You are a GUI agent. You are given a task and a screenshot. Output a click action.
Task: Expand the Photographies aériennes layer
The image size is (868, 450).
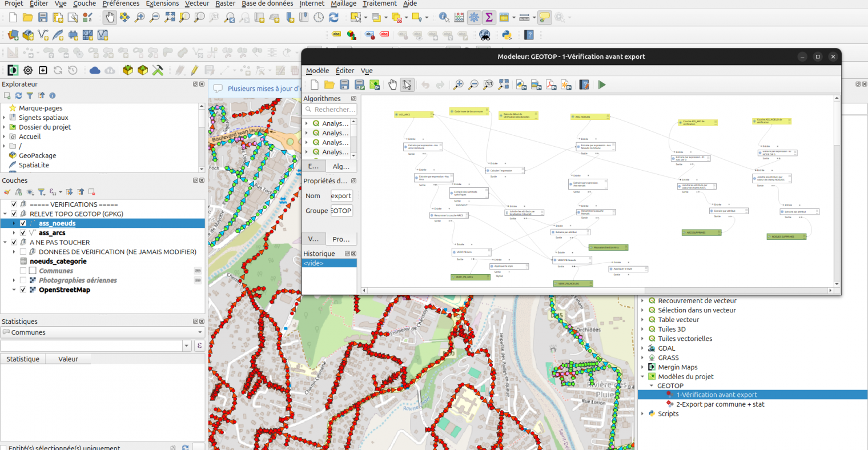point(14,280)
